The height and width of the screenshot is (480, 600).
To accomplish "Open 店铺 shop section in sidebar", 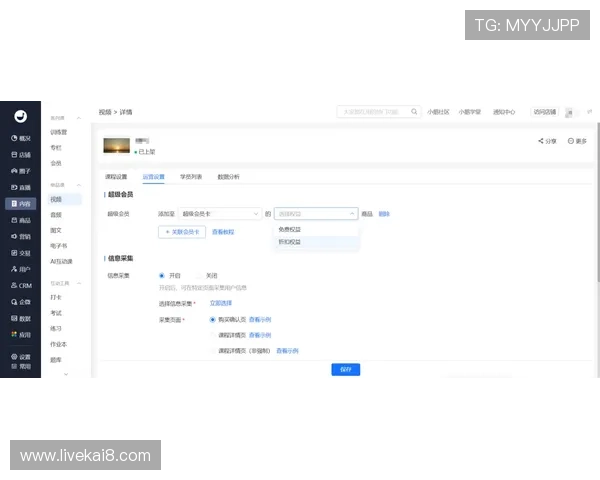I will 20,155.
